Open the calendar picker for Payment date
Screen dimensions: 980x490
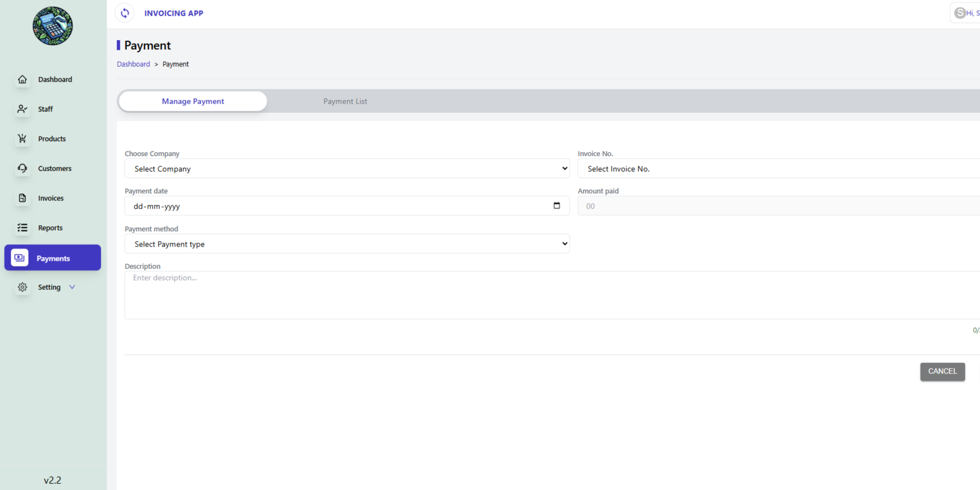tap(557, 206)
